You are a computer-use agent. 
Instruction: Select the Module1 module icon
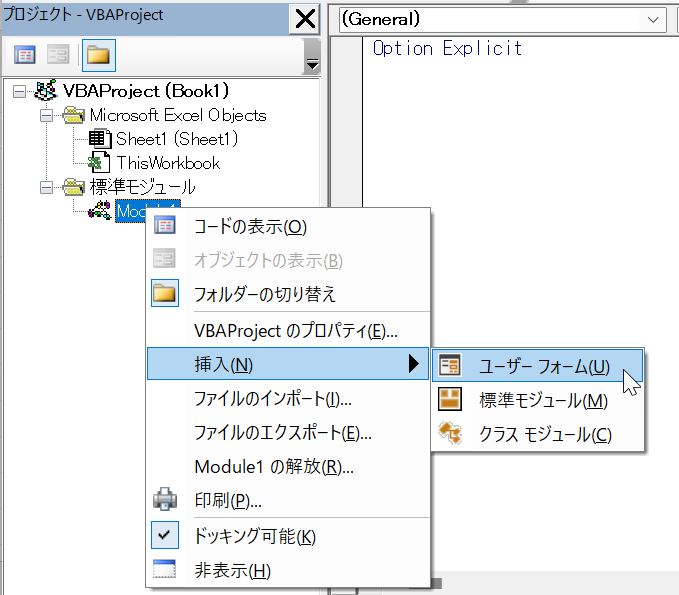(100, 211)
